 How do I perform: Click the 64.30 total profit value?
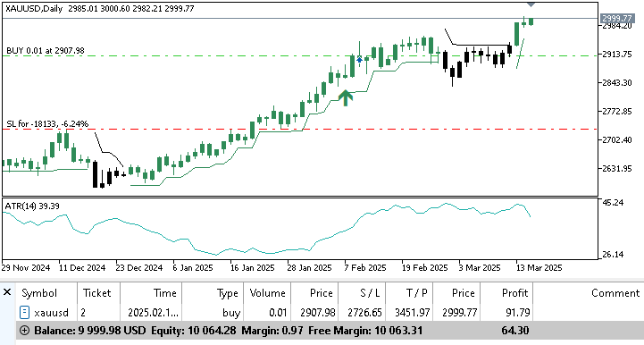pyautogui.click(x=515, y=331)
